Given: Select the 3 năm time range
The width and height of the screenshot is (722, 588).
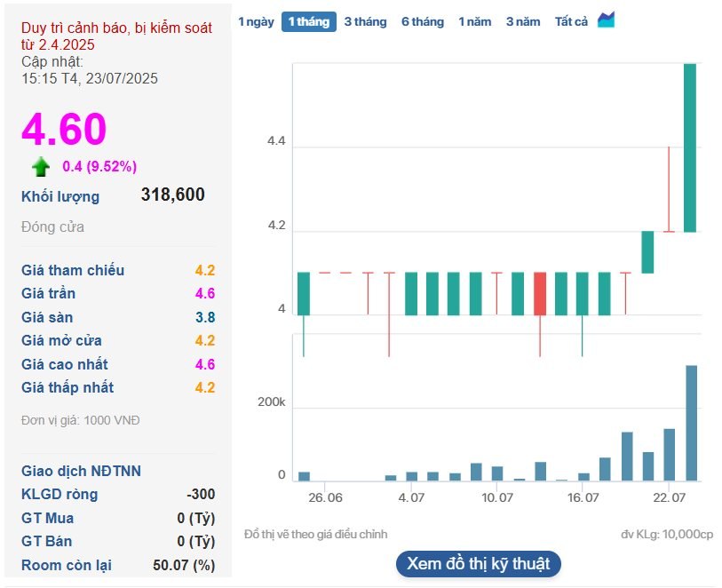Looking at the screenshot, I should (x=522, y=22).
